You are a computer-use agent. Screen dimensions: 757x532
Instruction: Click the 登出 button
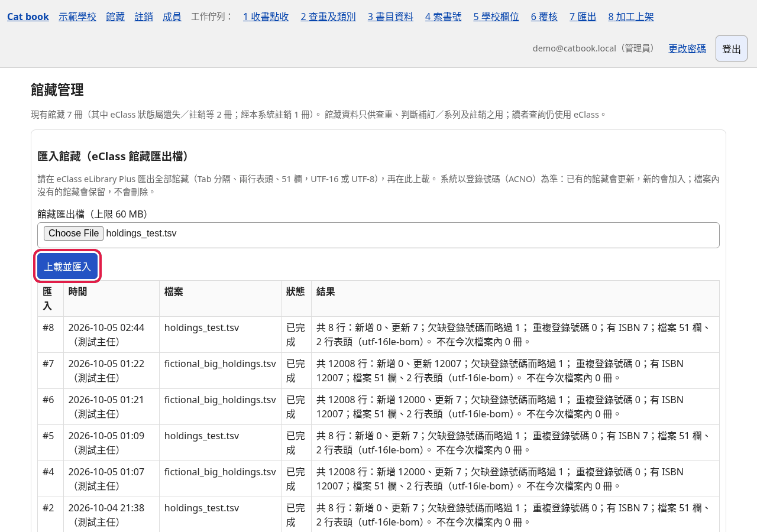point(732,48)
